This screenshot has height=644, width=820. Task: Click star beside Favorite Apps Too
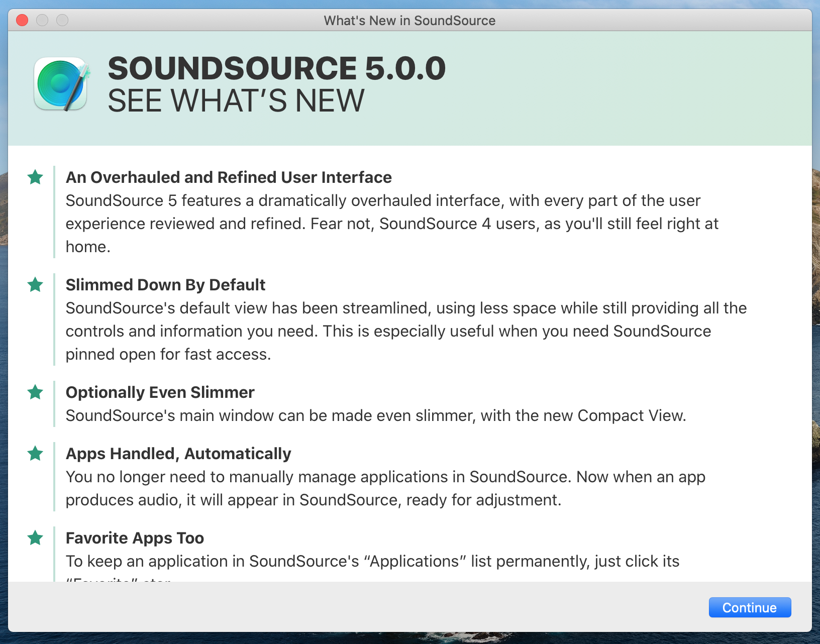click(x=35, y=538)
